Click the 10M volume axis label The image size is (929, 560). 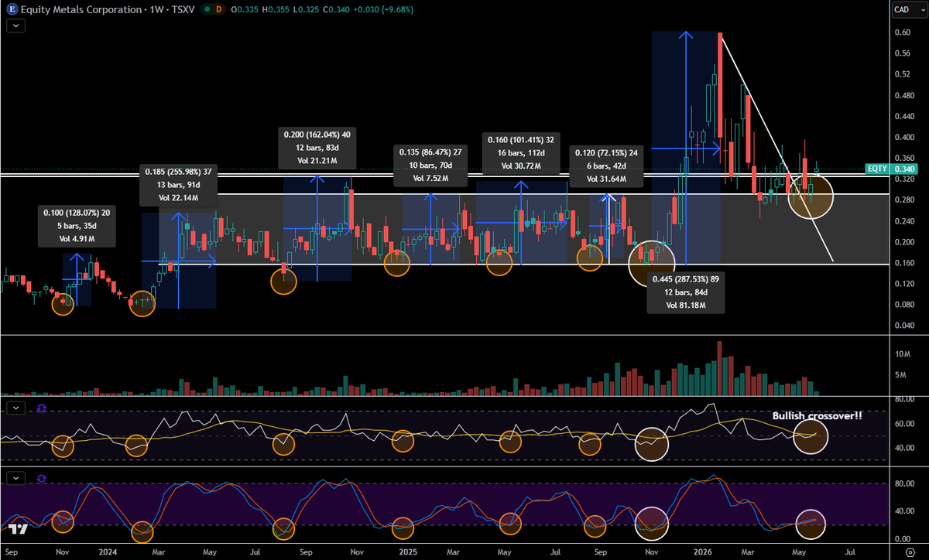(x=902, y=354)
